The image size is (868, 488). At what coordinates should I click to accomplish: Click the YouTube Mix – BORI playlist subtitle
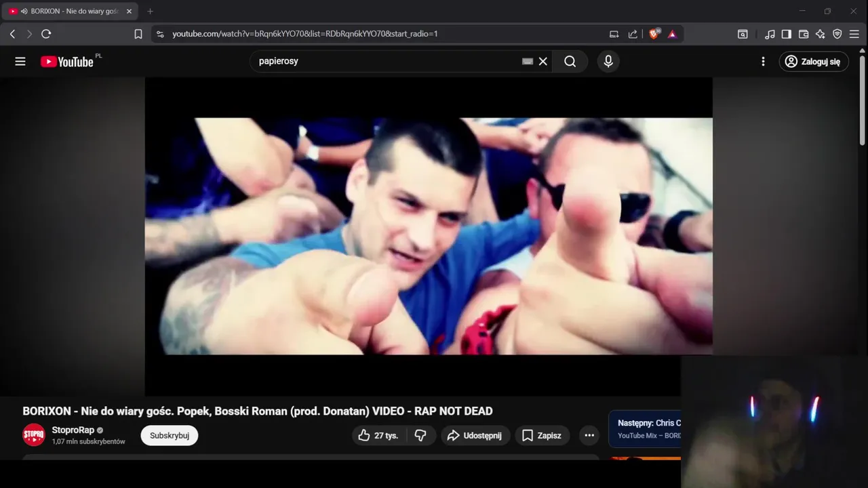[x=649, y=436]
